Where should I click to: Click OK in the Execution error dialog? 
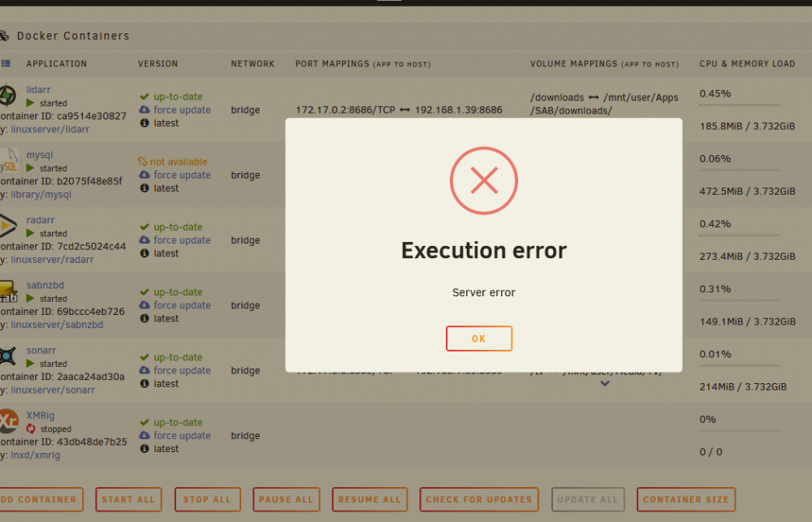(x=479, y=339)
